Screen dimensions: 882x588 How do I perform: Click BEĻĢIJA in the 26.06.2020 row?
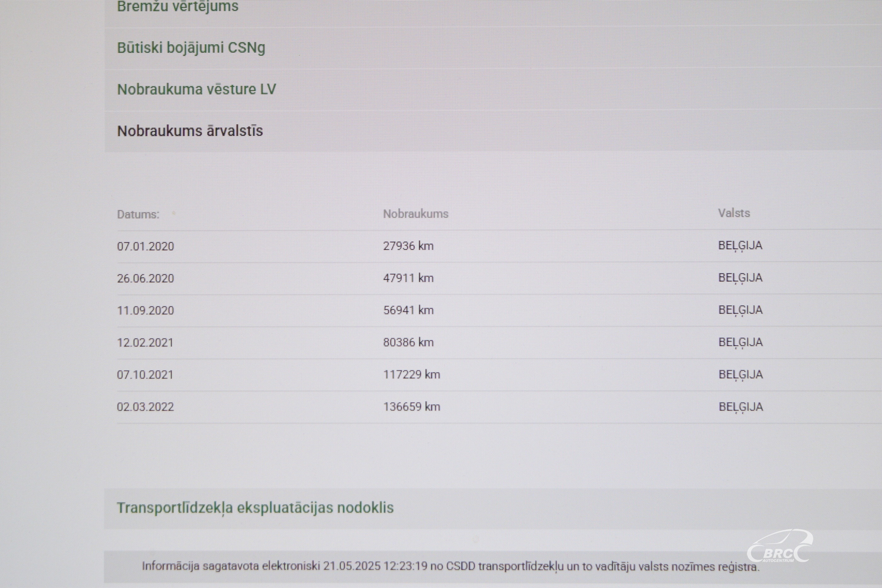coord(740,278)
